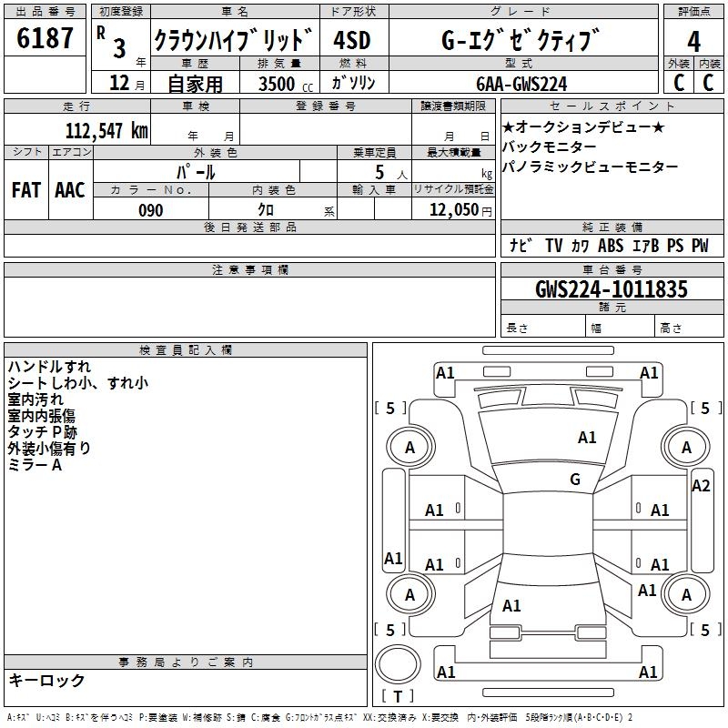Screen dimensions: 728x728
Task: Click the displacement value 3500 cc
Action: coord(286,84)
